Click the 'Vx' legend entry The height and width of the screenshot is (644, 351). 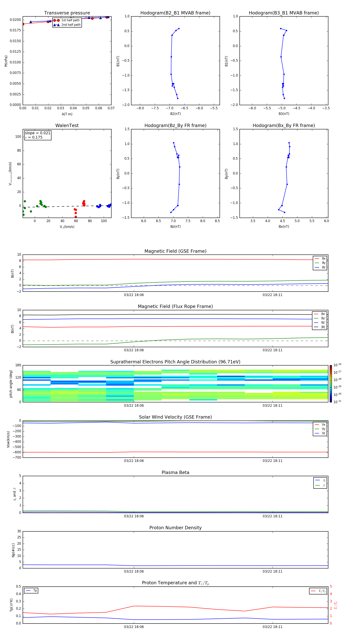tap(320, 425)
